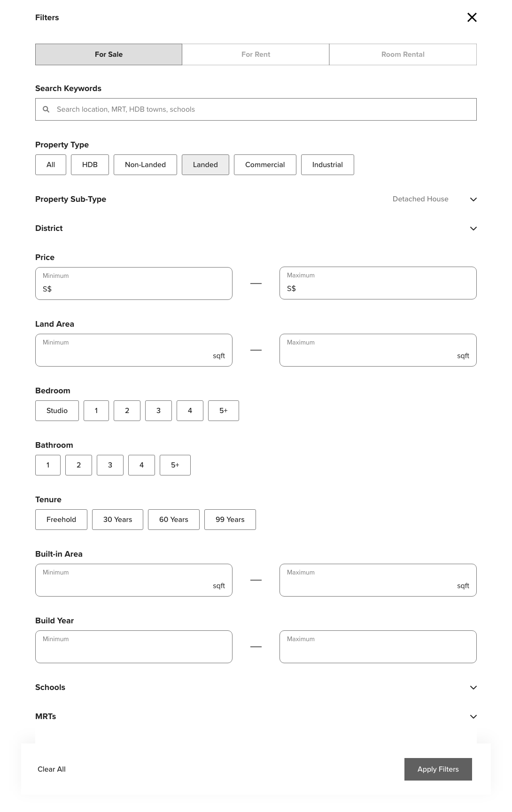Click the Land Area maximum field

click(x=378, y=350)
